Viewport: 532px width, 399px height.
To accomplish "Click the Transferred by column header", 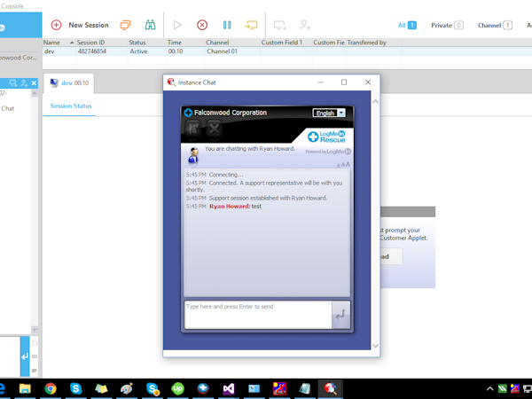I will click(373, 43).
